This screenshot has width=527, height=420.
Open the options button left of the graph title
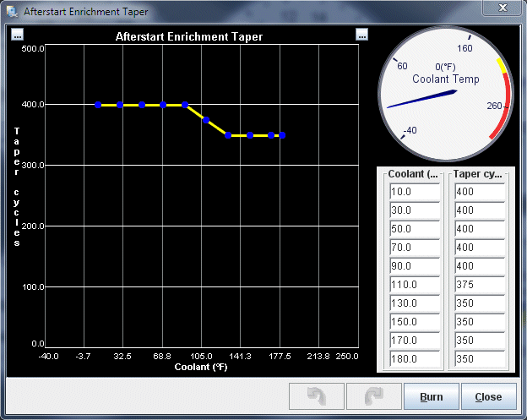(x=17, y=35)
